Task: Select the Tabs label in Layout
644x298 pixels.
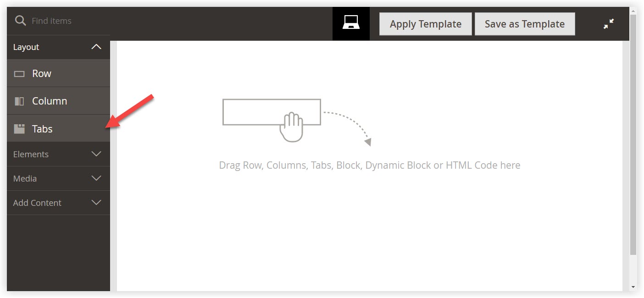Action: click(x=42, y=129)
